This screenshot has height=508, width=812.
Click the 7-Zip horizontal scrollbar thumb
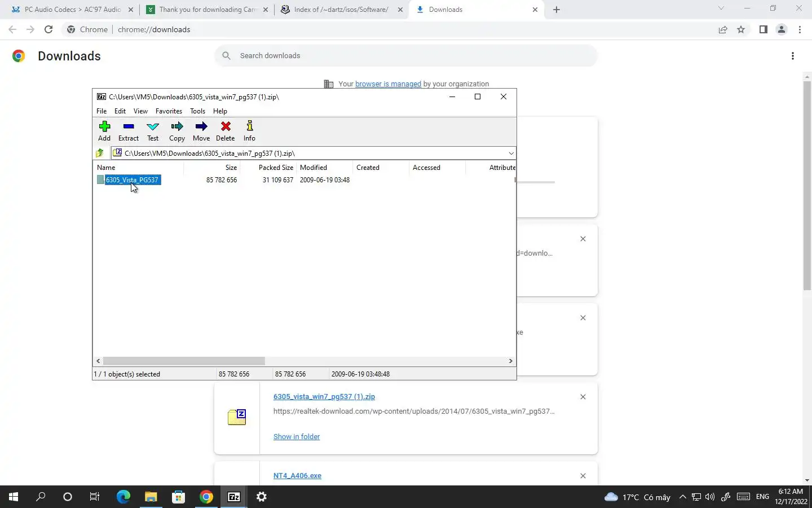pyautogui.click(x=184, y=361)
